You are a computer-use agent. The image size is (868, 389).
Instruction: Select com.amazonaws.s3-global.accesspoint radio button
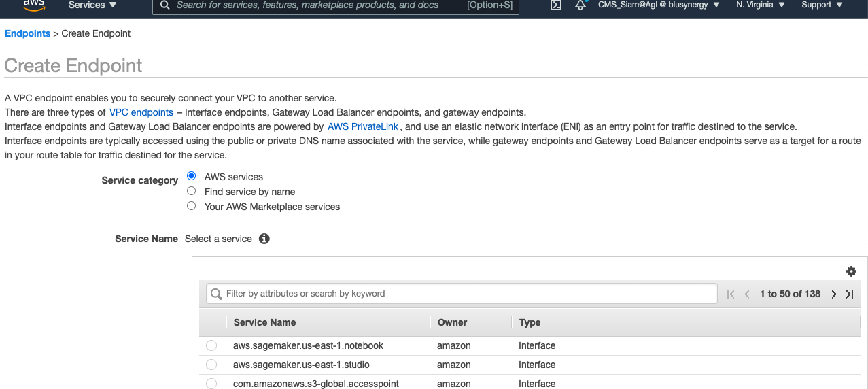[x=211, y=384]
